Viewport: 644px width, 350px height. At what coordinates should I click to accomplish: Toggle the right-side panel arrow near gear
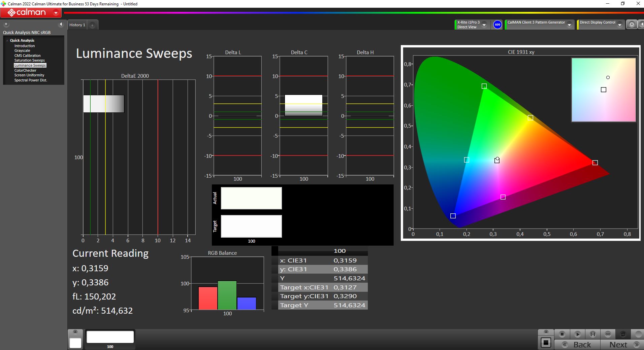pos(641,25)
